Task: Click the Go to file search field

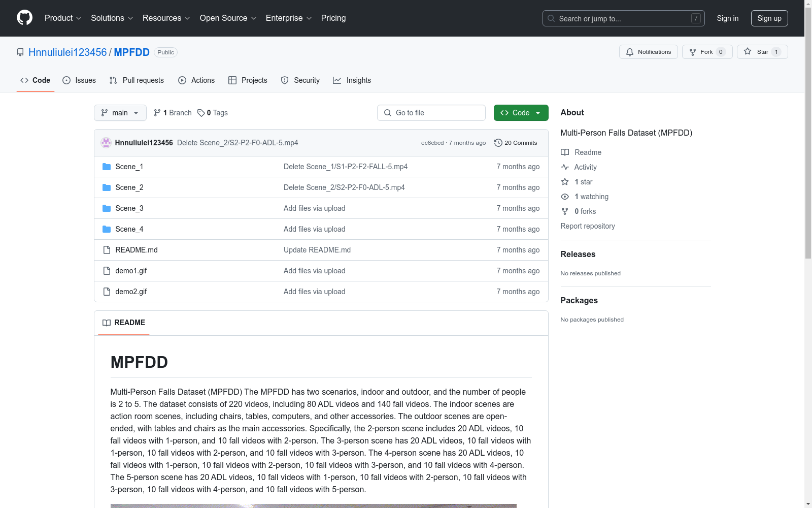Action: [x=431, y=113]
